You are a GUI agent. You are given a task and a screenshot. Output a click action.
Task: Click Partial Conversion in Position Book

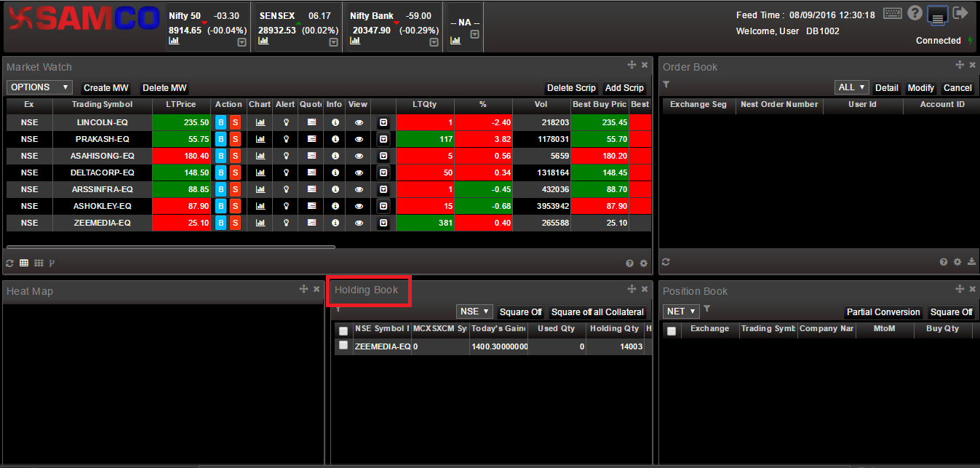coord(883,312)
